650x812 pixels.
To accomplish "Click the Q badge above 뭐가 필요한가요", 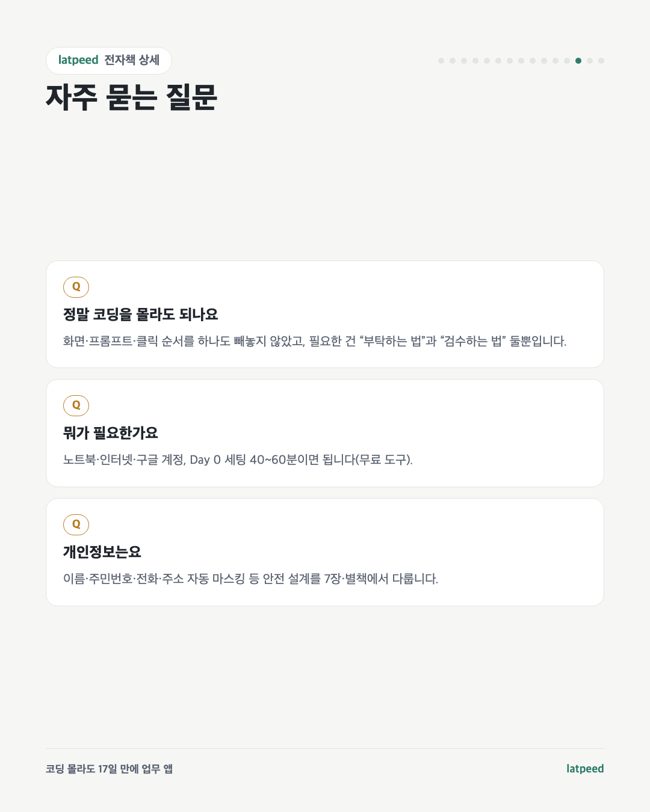I will [x=76, y=405].
